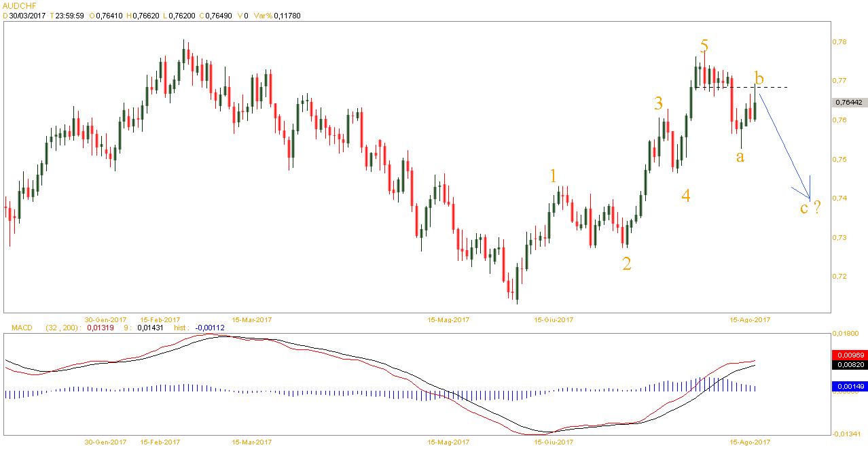
Task: Click the 0,78 price axis level
Action: click(839, 42)
